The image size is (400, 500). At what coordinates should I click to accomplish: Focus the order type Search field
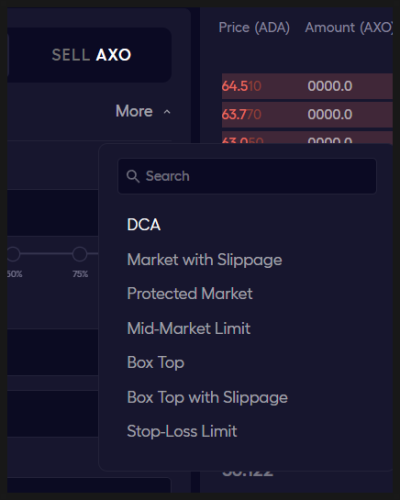point(247,176)
